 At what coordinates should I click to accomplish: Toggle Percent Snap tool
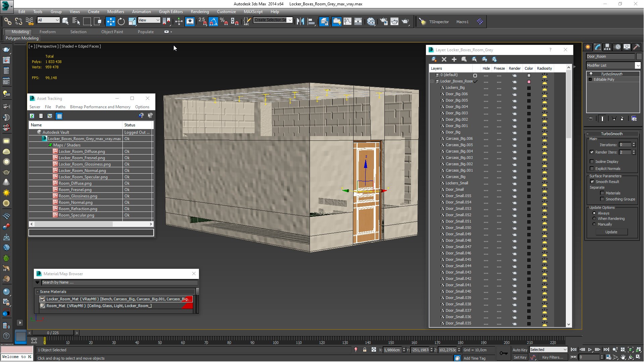tap(224, 21)
